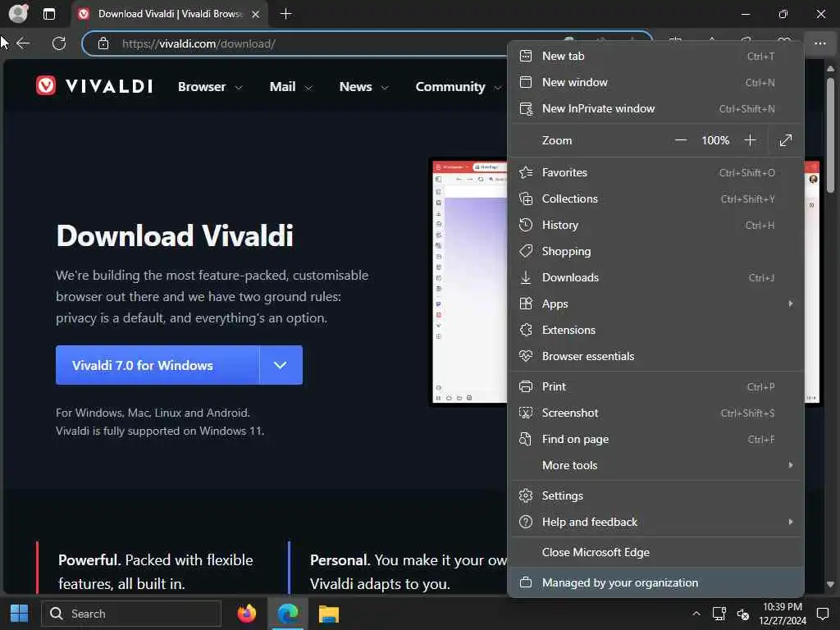Viewport: 840px width, 630px height.
Task: Open the Edge profile avatar
Action: (19, 13)
